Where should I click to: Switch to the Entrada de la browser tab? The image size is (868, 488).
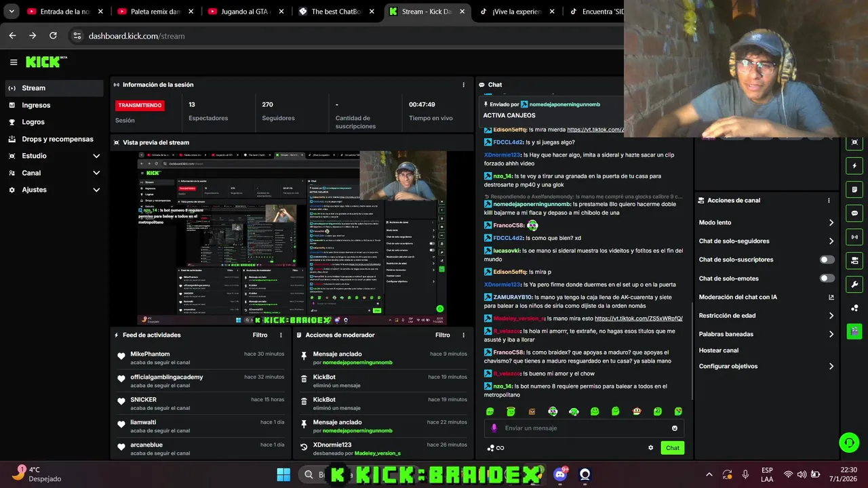(x=65, y=12)
